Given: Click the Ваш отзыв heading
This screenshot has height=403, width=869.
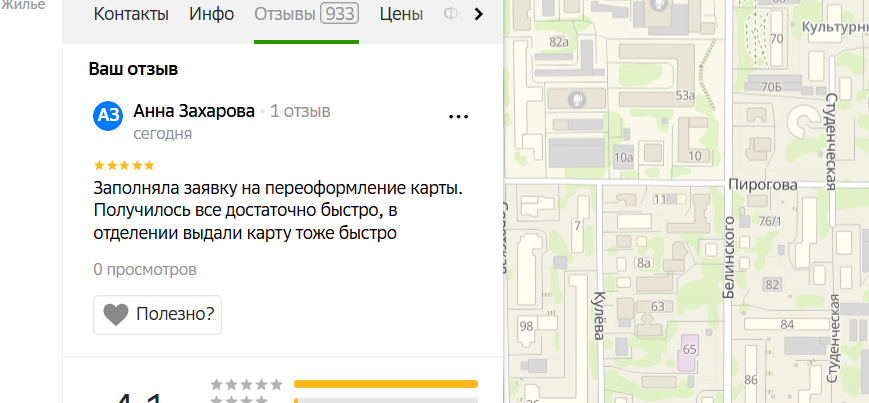Looking at the screenshot, I should pyautogui.click(x=133, y=69).
